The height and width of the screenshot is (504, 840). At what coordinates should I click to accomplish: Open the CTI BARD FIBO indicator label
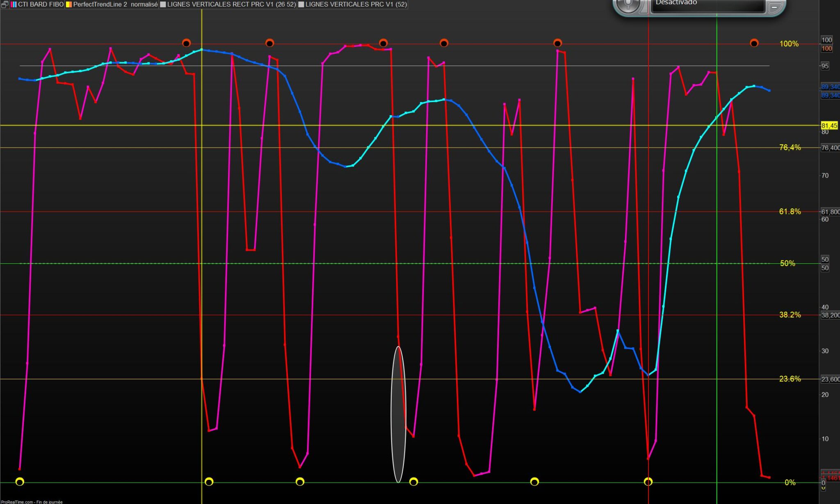click(40, 5)
